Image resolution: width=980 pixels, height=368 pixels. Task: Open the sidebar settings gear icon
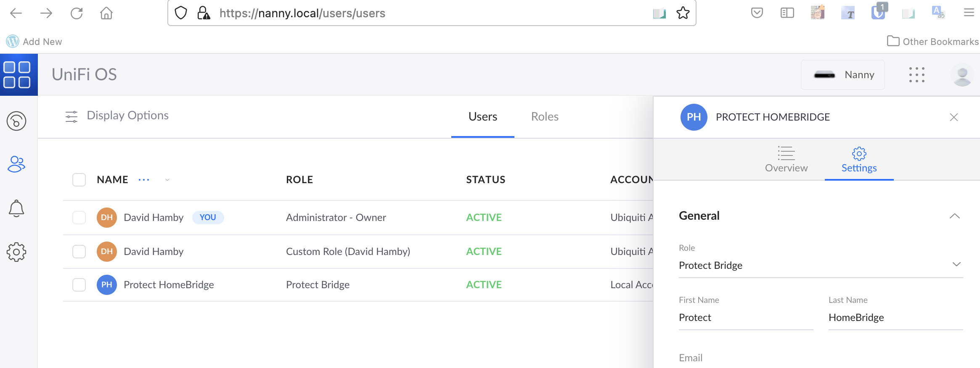pos(16,252)
